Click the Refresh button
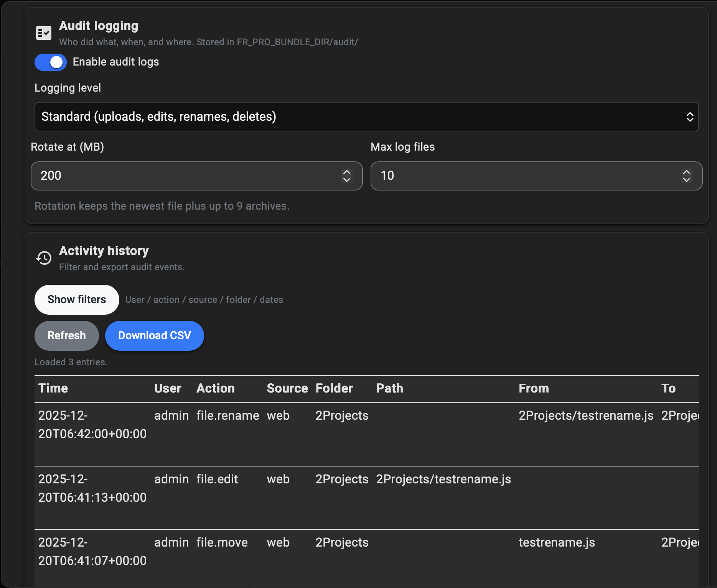 [66, 335]
